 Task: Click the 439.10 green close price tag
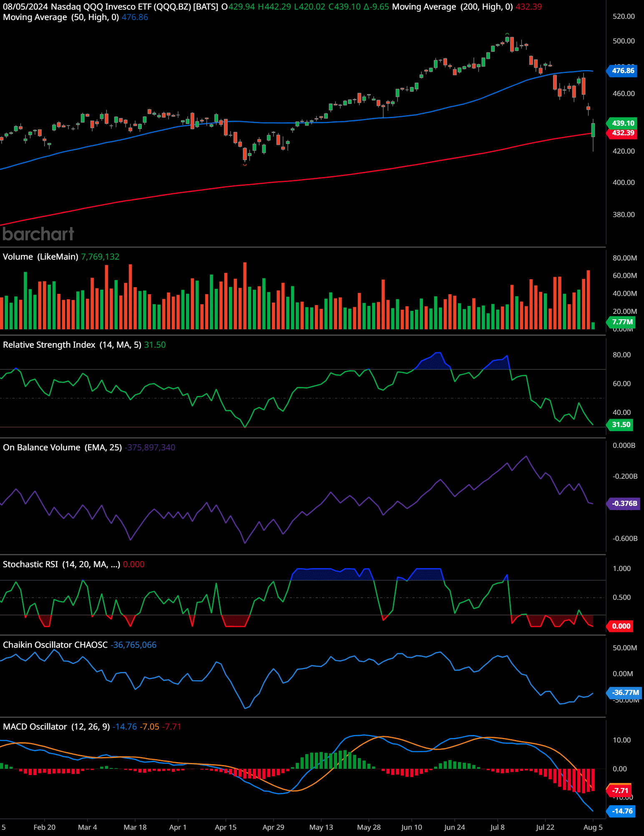click(x=622, y=123)
